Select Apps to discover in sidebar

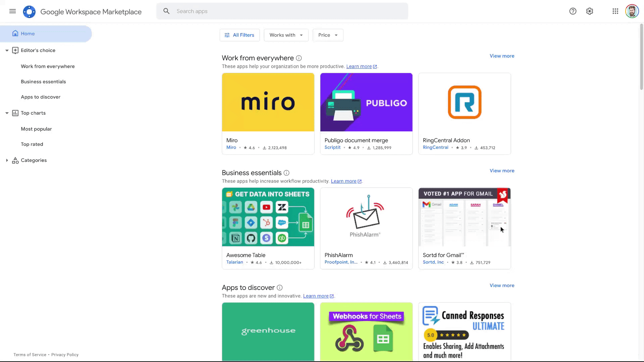[41, 97]
